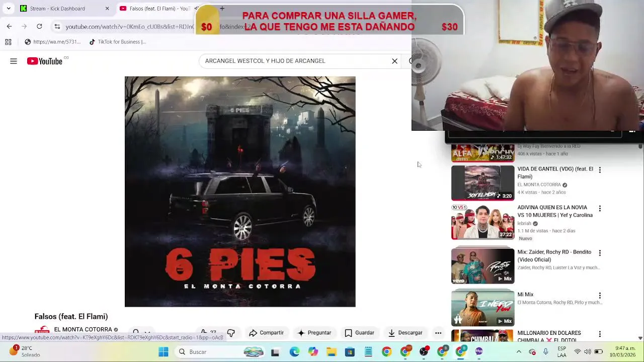Open options for Mix: Zaider Bendito

[600, 253]
